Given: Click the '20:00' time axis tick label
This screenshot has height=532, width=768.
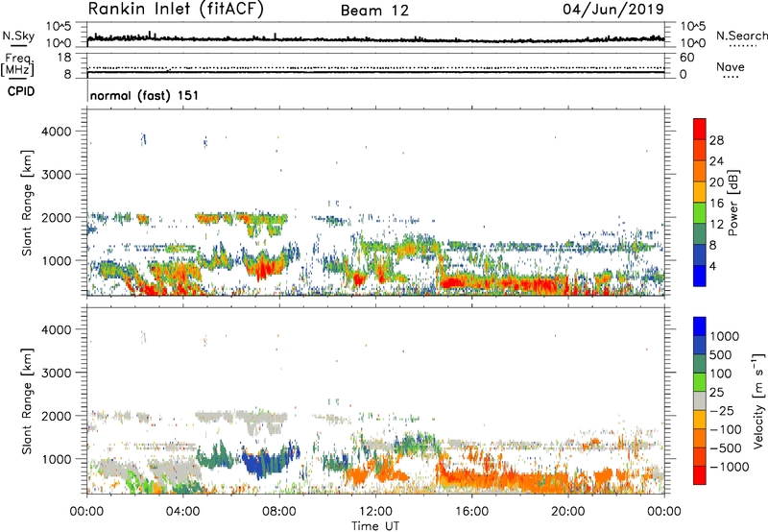Looking at the screenshot, I should click(x=568, y=512).
